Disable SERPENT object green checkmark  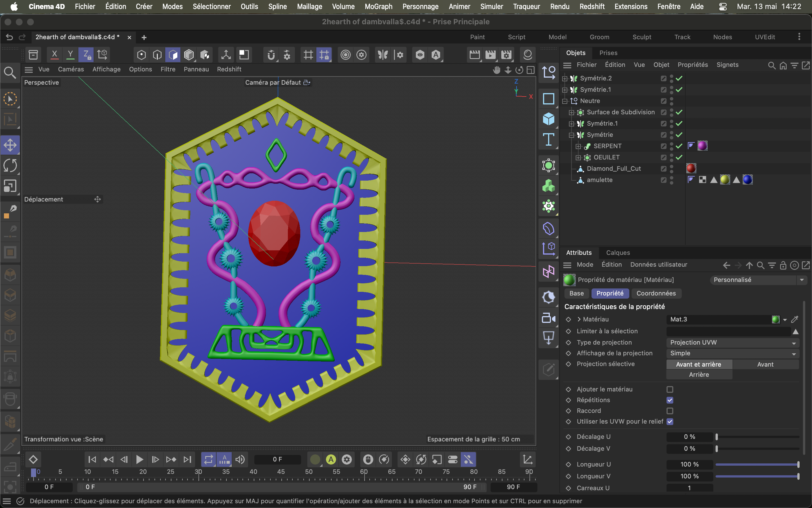point(679,146)
